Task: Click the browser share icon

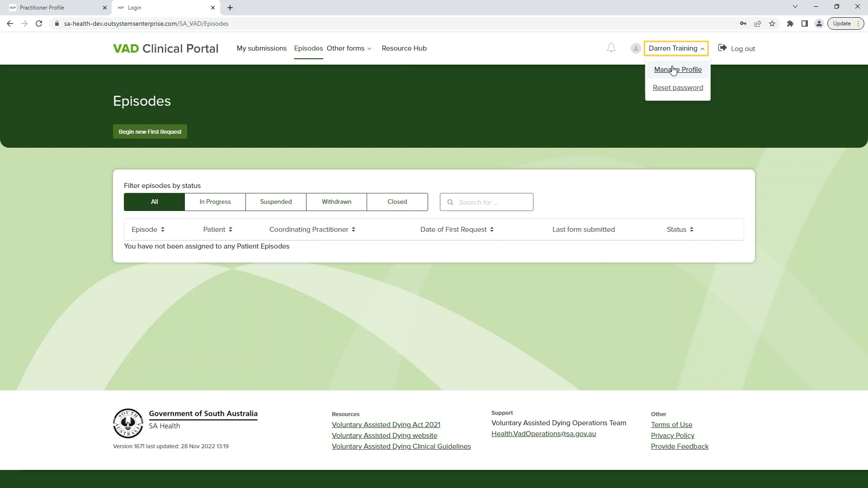Action: (758, 23)
